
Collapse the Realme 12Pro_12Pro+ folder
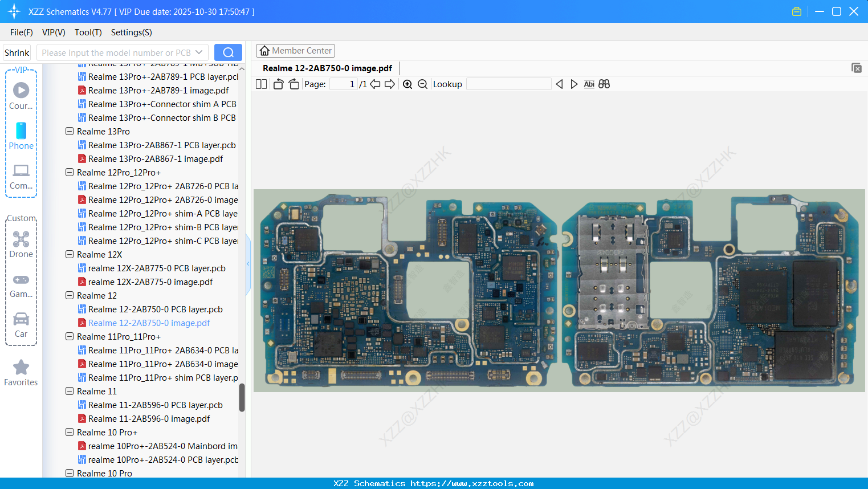pos(70,173)
